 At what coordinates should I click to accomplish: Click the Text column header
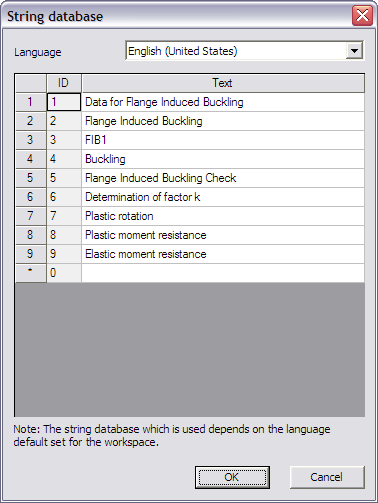click(223, 83)
